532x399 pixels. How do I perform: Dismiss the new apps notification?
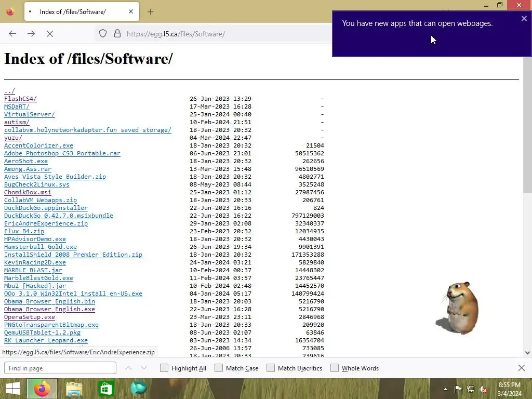pyautogui.click(x=524, y=19)
